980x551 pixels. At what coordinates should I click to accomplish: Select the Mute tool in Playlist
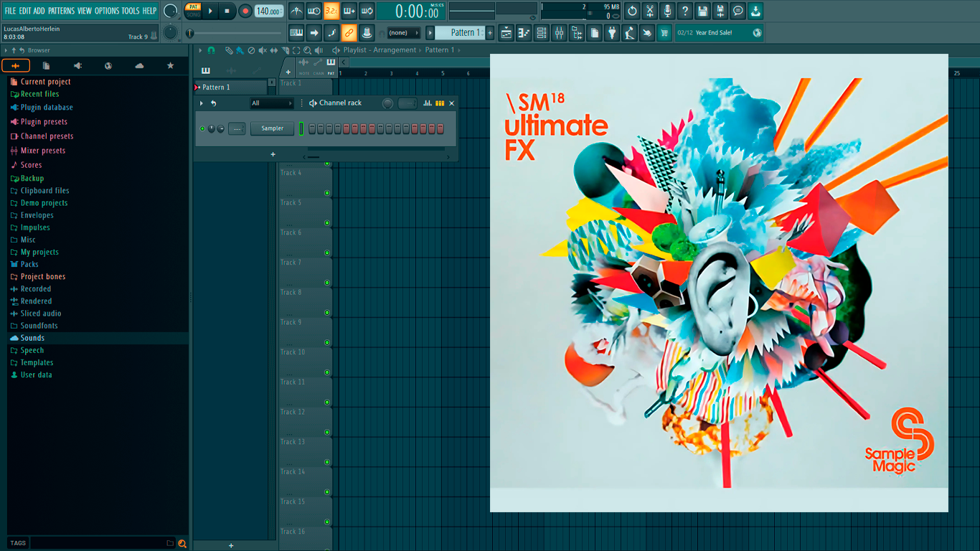[263, 50]
